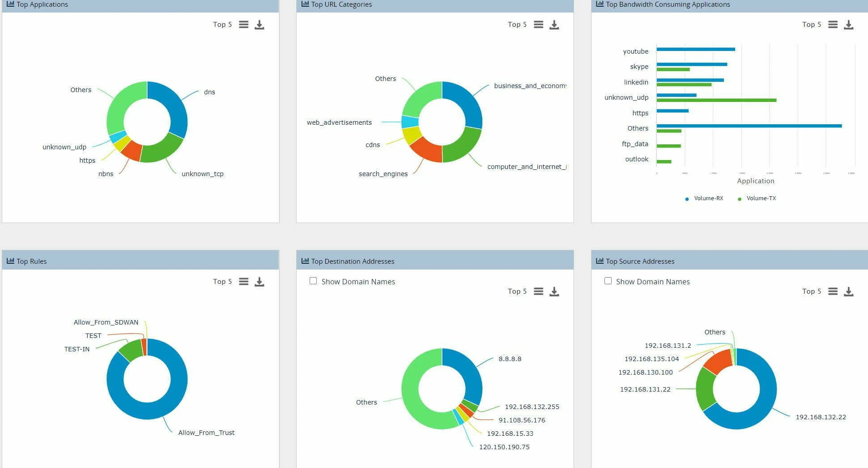The height and width of the screenshot is (468, 868).
Task: Open the Top 5 selector for Top Source Addresses
Action: click(x=811, y=291)
